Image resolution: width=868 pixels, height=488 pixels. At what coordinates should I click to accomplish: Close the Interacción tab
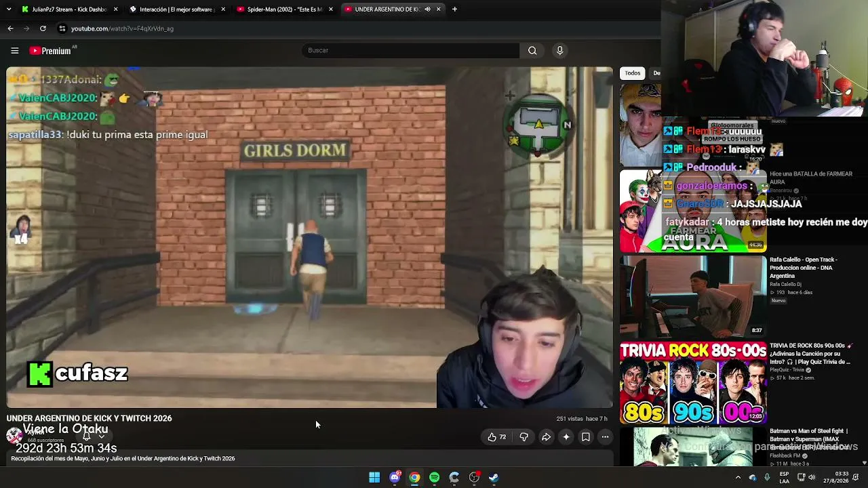[223, 9]
